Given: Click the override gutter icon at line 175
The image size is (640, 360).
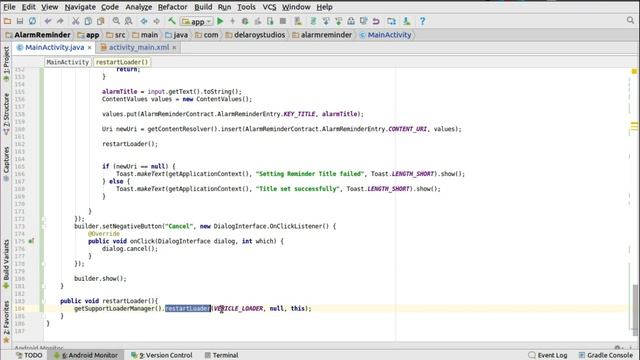Looking at the screenshot, I should pos(31,241).
